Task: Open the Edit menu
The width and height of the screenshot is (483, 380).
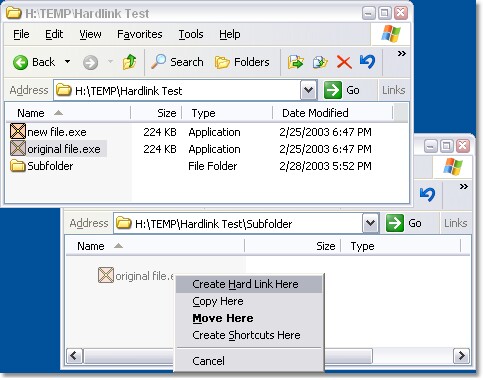Action: [54, 34]
